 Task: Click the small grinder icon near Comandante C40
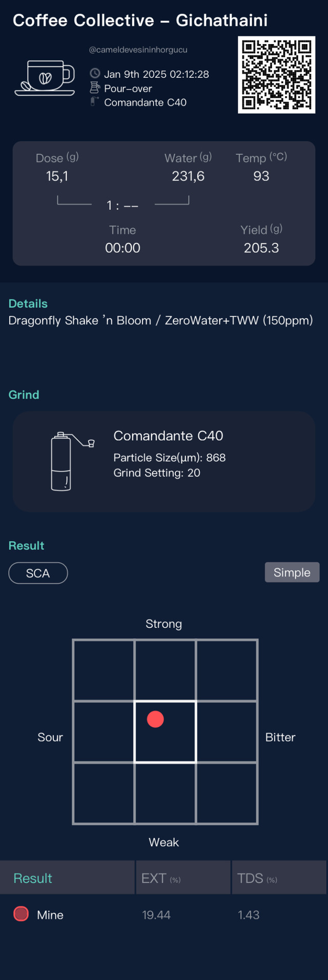point(94,101)
